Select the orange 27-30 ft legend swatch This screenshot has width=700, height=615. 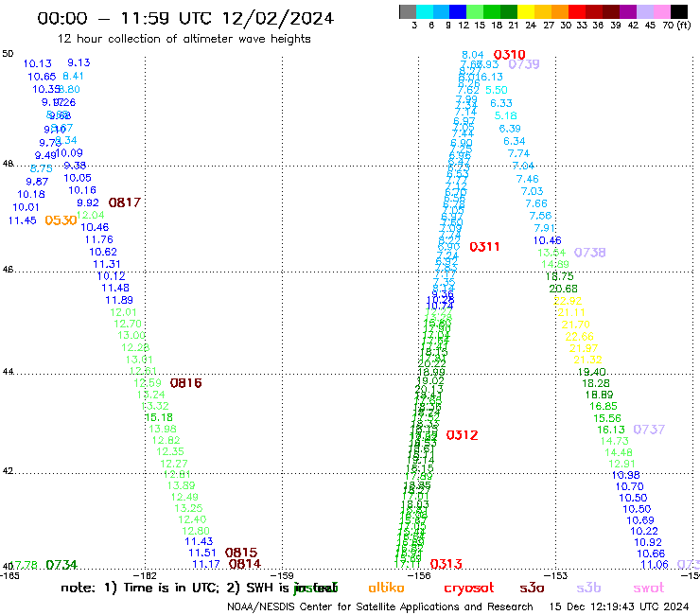point(560,11)
